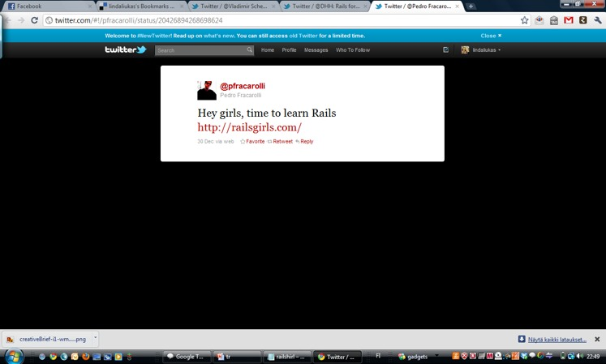Screen dimensions: 606x364
Task: Click the Pedro Fracarolli name text
Action: (241, 95)
